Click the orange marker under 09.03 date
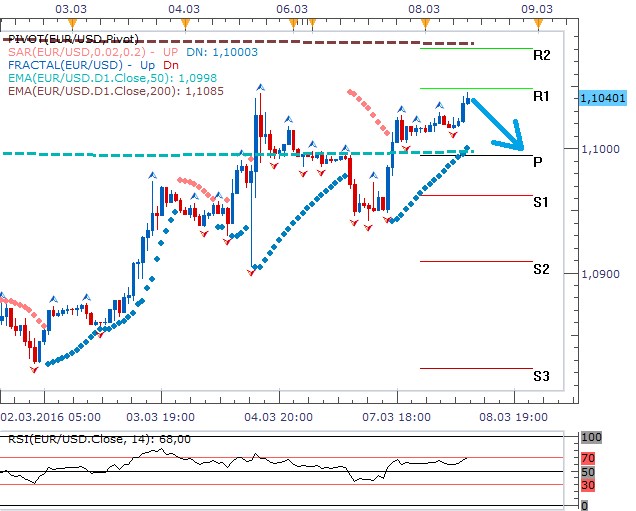The width and height of the screenshot is (636, 511). pos(538,21)
